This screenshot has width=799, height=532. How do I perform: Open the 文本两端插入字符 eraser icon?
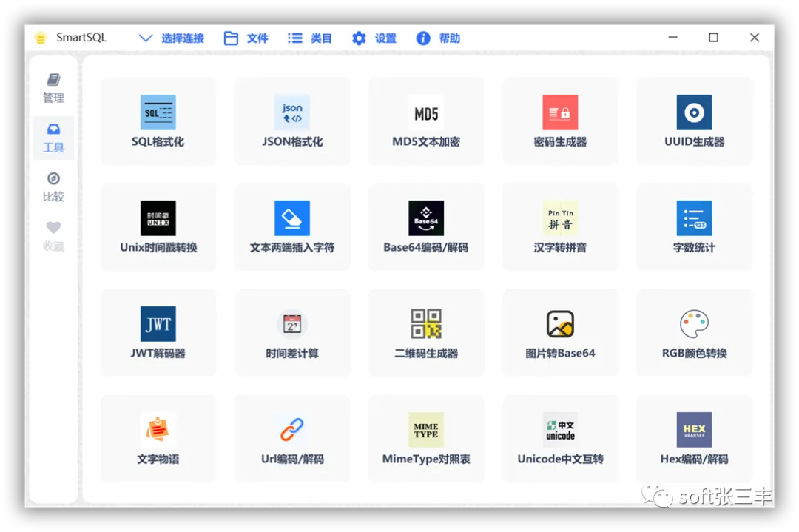[x=292, y=218]
